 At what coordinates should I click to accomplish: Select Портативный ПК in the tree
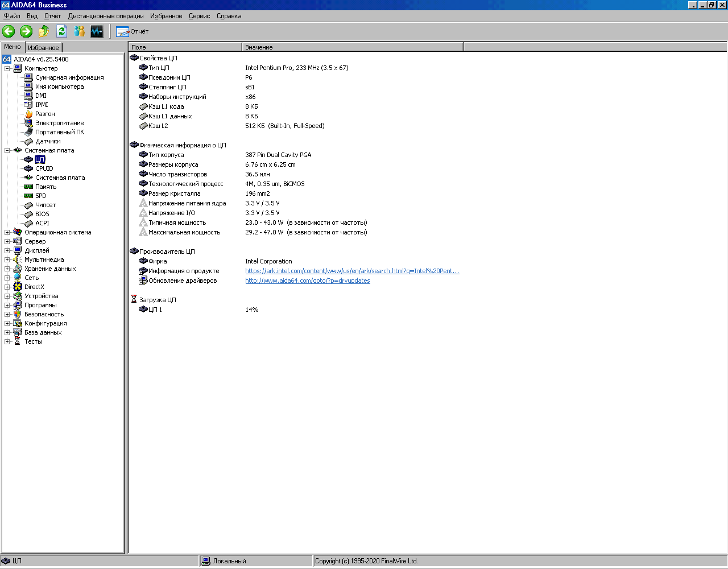pos(60,132)
